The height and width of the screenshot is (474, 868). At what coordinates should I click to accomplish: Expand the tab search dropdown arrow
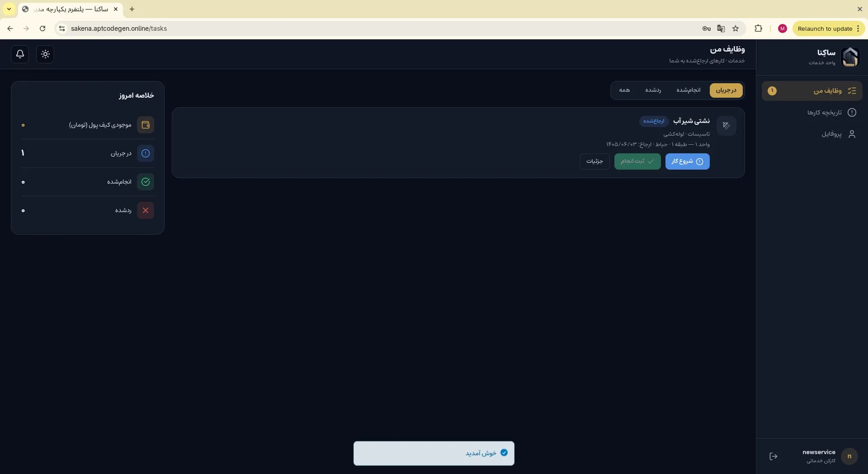tap(9, 9)
